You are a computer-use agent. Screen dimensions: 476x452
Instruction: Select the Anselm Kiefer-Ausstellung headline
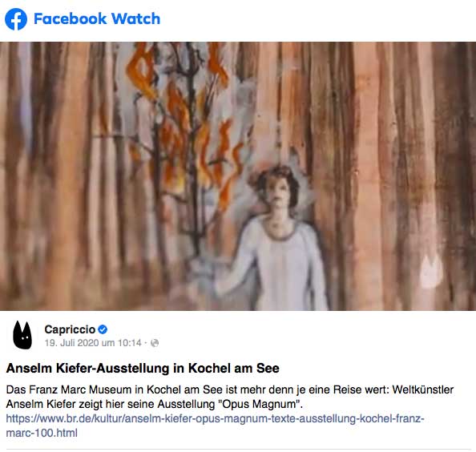(x=143, y=368)
